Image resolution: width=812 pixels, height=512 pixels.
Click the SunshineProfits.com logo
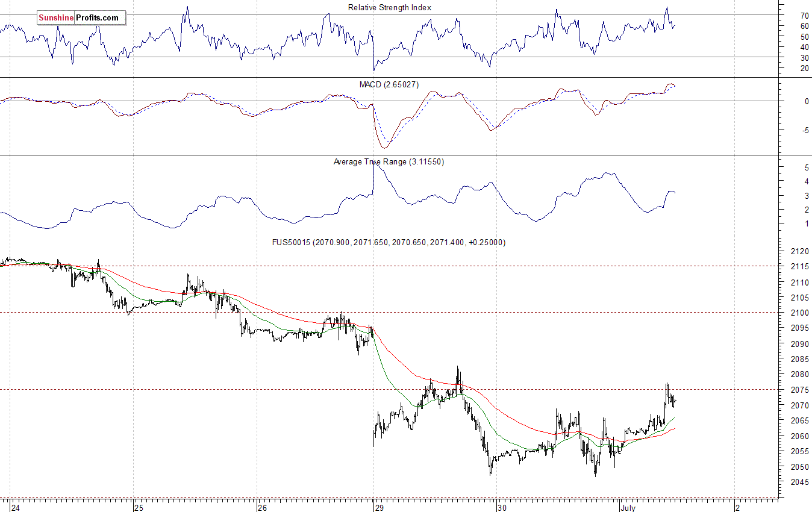81,18
